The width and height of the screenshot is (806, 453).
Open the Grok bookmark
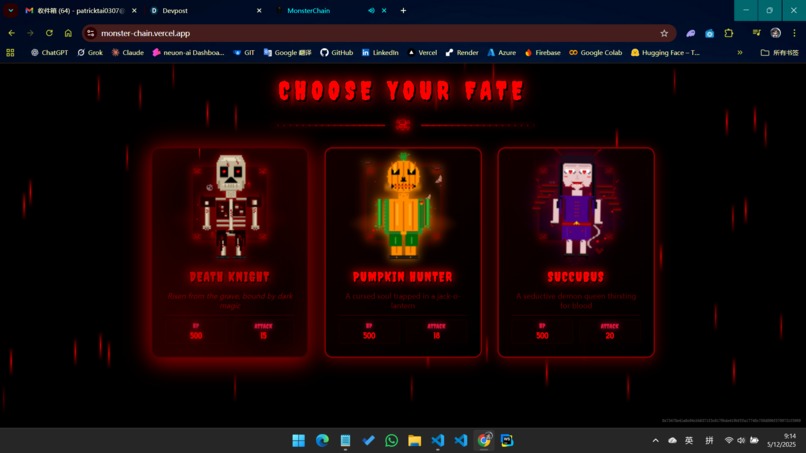coord(90,52)
